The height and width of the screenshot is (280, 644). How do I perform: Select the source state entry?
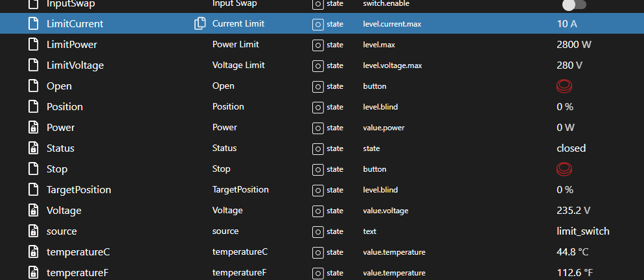[62, 231]
